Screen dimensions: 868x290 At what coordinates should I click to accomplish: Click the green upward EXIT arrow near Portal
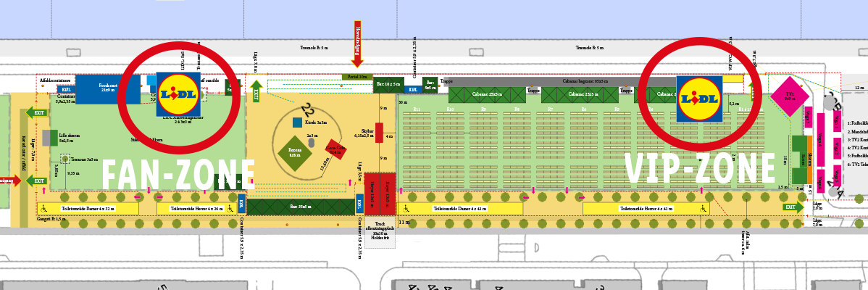(256, 92)
